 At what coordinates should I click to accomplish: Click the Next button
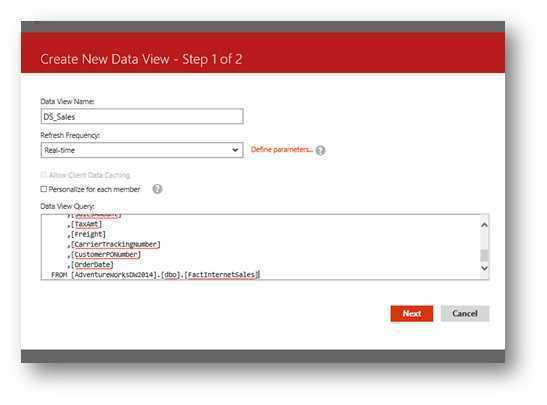click(412, 313)
